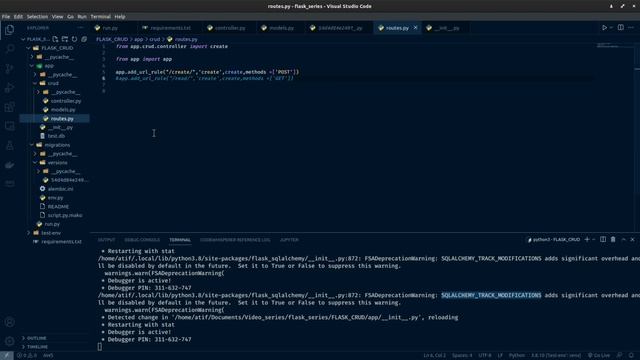640x360 pixels.
Task: Split the editor to the right
Action: pos(620,28)
